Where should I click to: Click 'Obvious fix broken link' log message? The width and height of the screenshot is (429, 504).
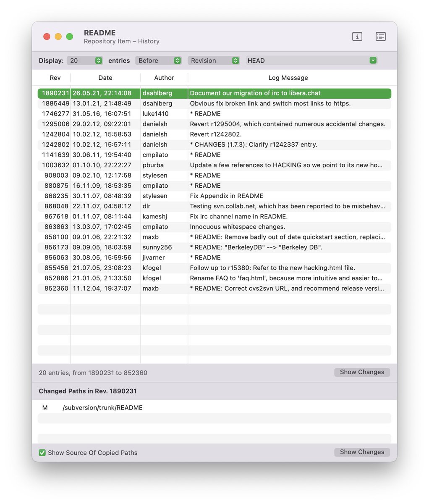point(270,103)
